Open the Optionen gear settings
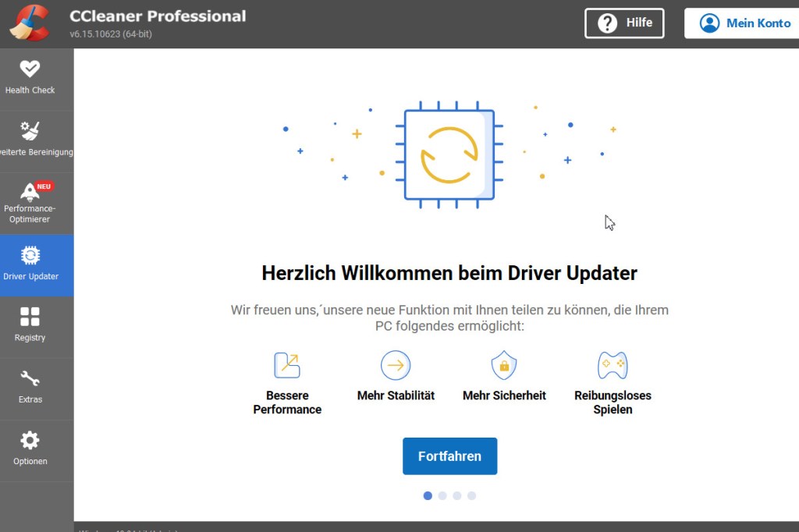This screenshot has height=532, width=799. click(x=37, y=450)
